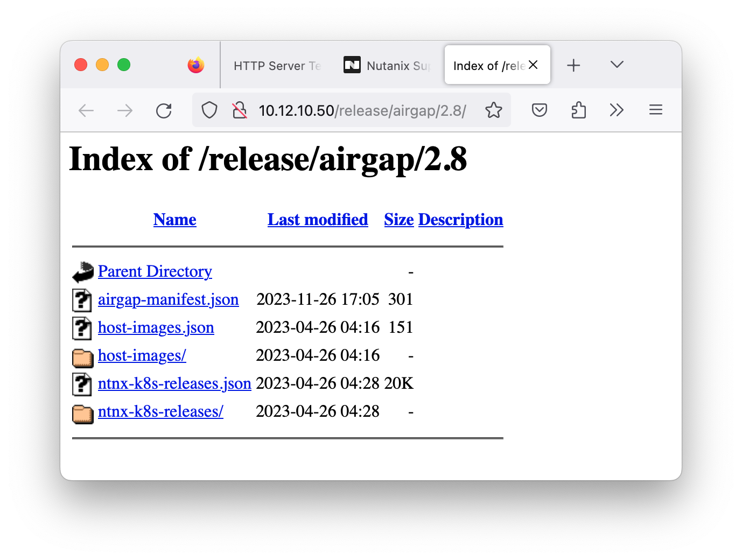Reload the current page
742x560 pixels.
164,111
